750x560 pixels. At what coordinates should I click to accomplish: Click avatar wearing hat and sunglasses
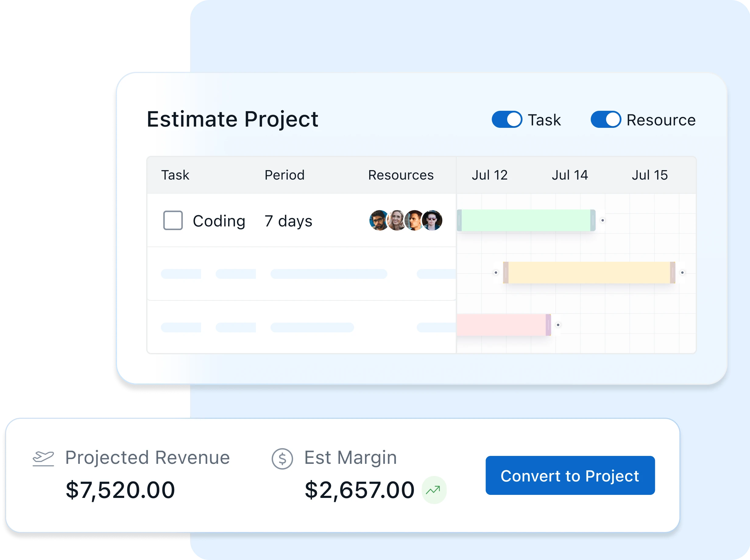pos(432,220)
